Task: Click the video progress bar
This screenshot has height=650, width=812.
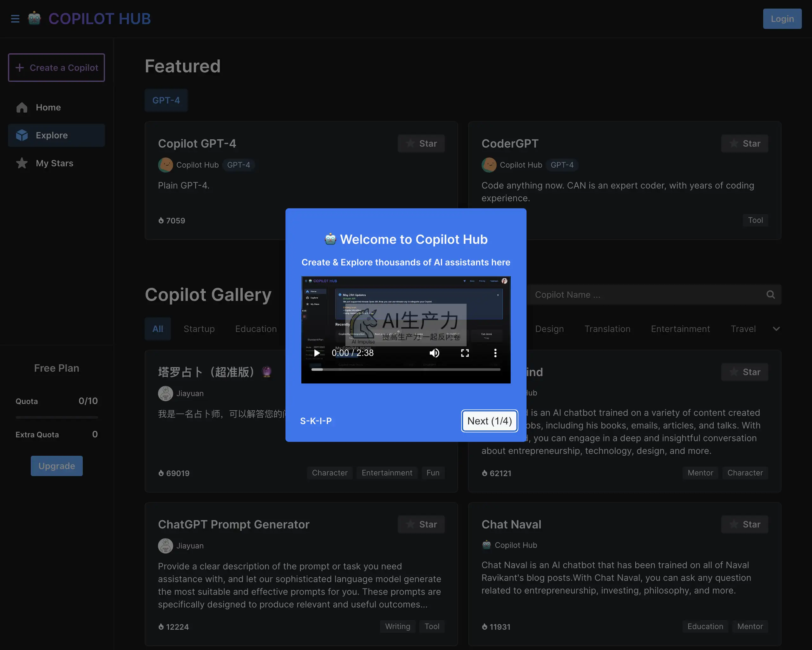Action: [406, 370]
